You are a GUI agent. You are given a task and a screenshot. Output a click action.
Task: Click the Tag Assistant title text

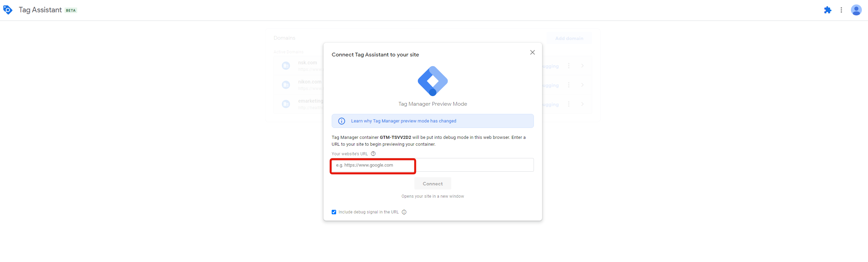coord(40,10)
